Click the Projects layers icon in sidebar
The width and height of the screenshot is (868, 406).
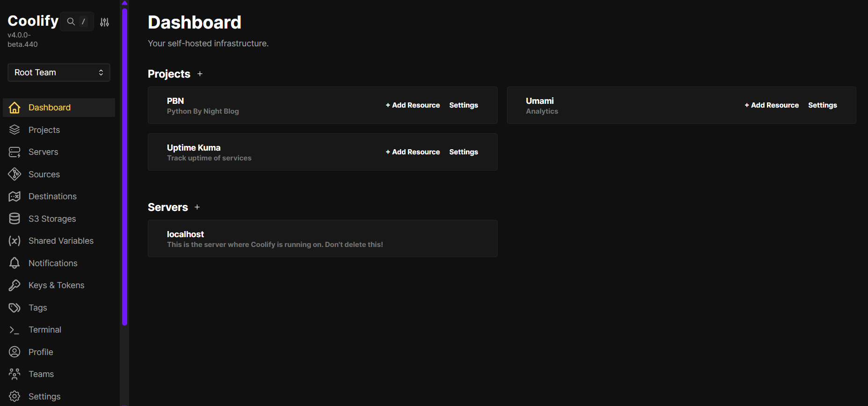point(14,130)
